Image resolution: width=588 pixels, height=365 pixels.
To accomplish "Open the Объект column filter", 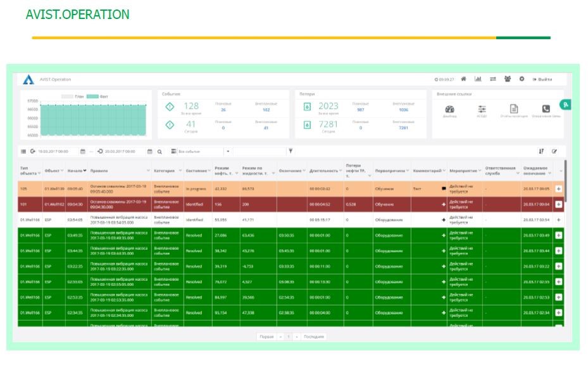I will [62, 171].
